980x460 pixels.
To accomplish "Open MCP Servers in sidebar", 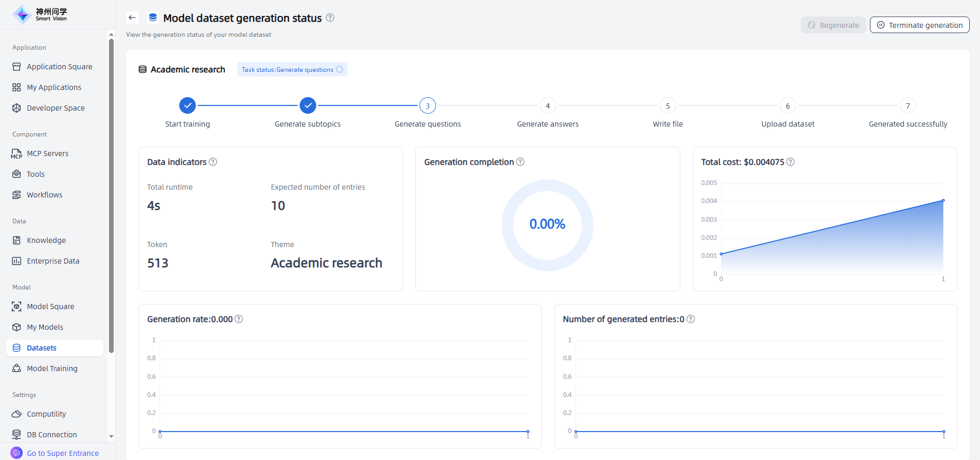I will click(48, 154).
